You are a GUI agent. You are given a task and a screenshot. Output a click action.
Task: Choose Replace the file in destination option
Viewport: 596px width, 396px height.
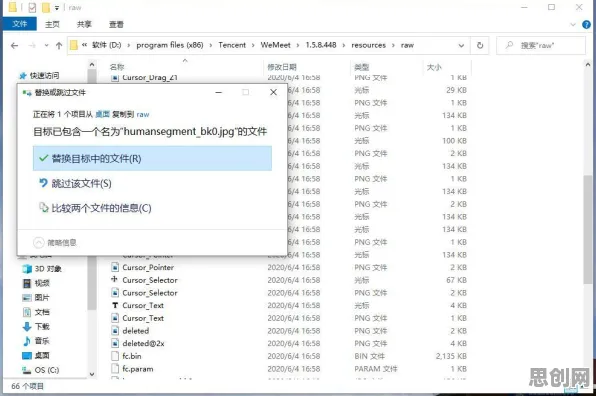coord(152,158)
